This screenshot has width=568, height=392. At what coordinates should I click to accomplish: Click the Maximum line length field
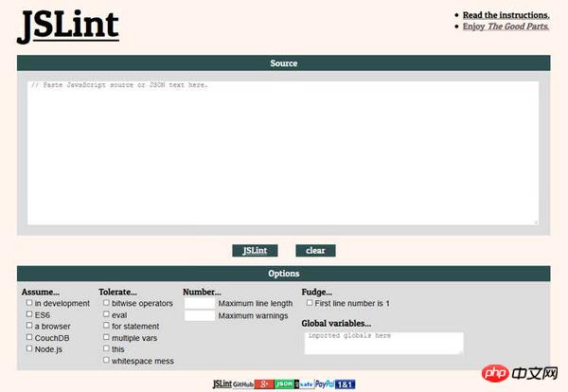pyautogui.click(x=200, y=303)
